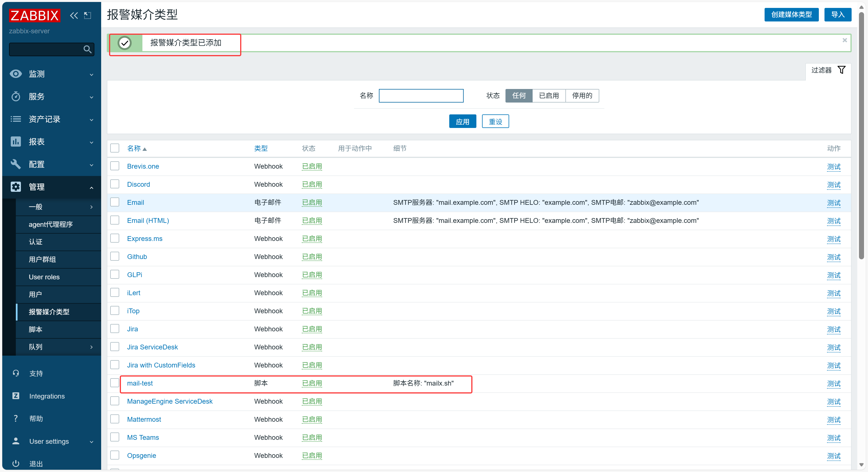Viewport: 868px width, 472px height.
Task: Click 测试 link for Discord row
Action: coord(834,185)
